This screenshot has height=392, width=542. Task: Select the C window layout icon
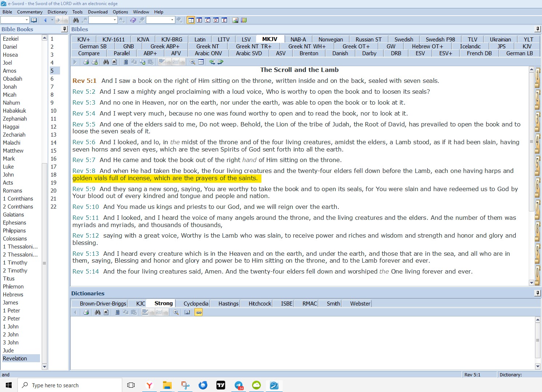(x=207, y=20)
